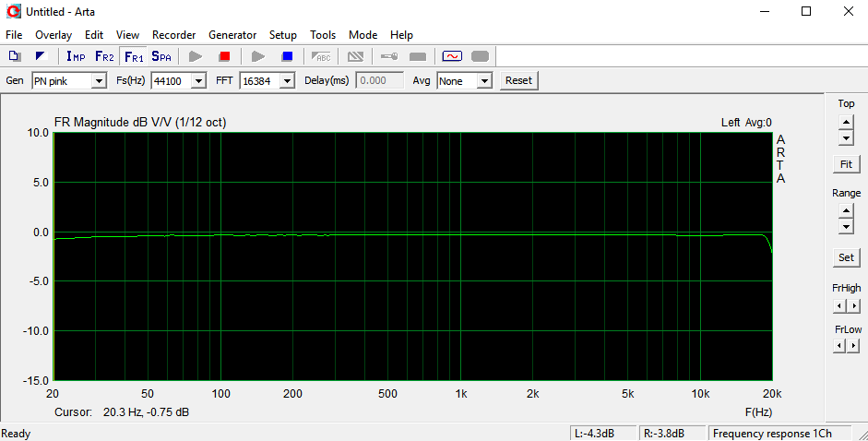The height and width of the screenshot is (441, 868).
Task: Click the New document toolbar icon
Action: coord(15,56)
